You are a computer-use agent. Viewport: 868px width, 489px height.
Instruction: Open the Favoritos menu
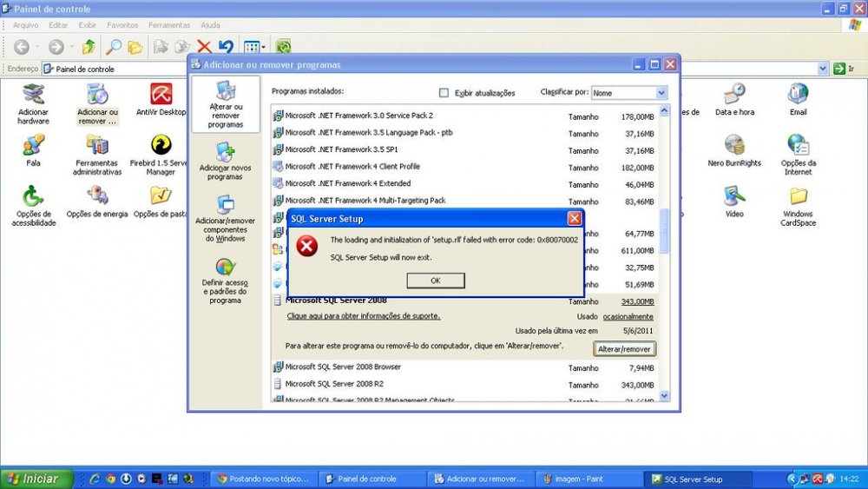pyautogui.click(x=122, y=25)
